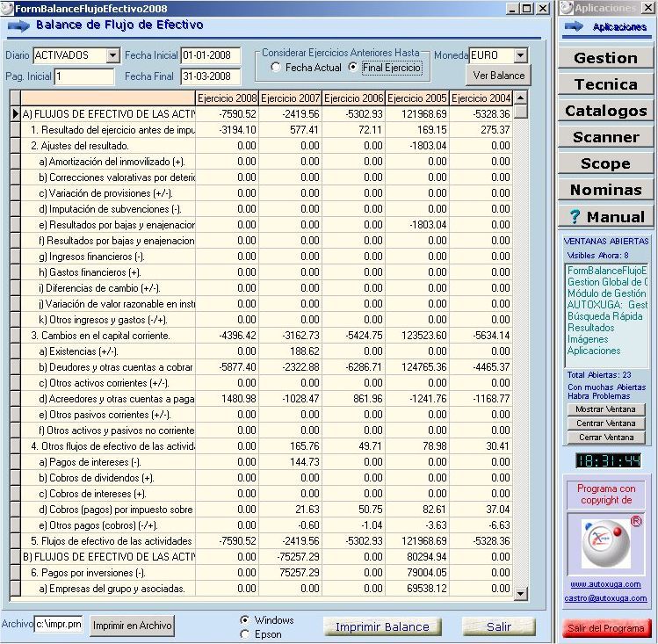
Task: Click the blue arrow icon beside Balance de Flujo
Action: point(18,26)
